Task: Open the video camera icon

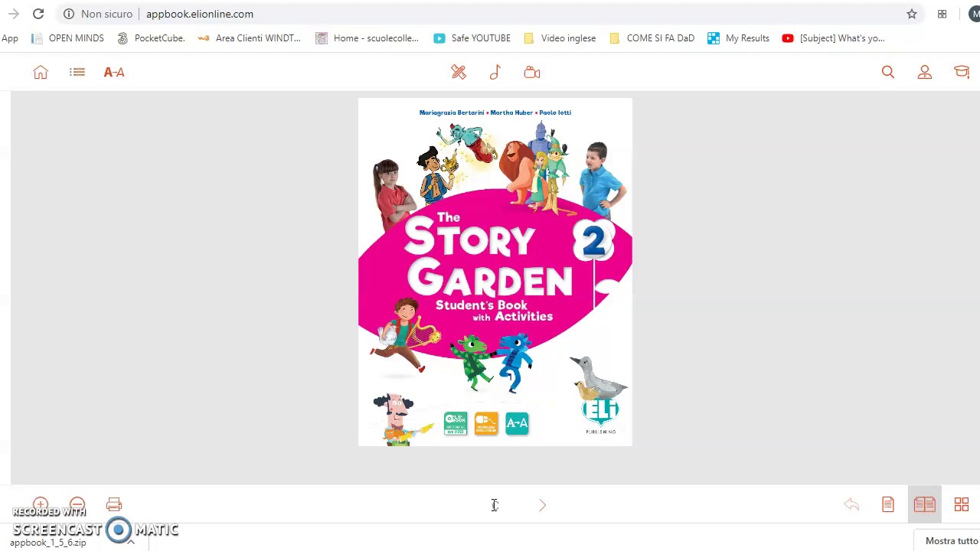Action: (532, 72)
